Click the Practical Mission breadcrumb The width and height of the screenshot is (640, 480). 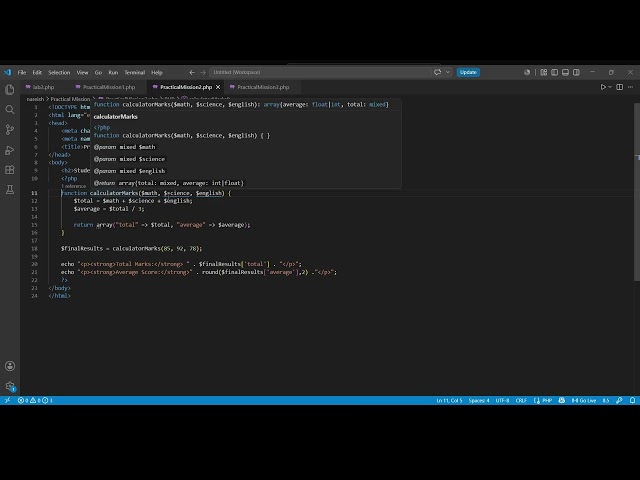click(x=70, y=99)
